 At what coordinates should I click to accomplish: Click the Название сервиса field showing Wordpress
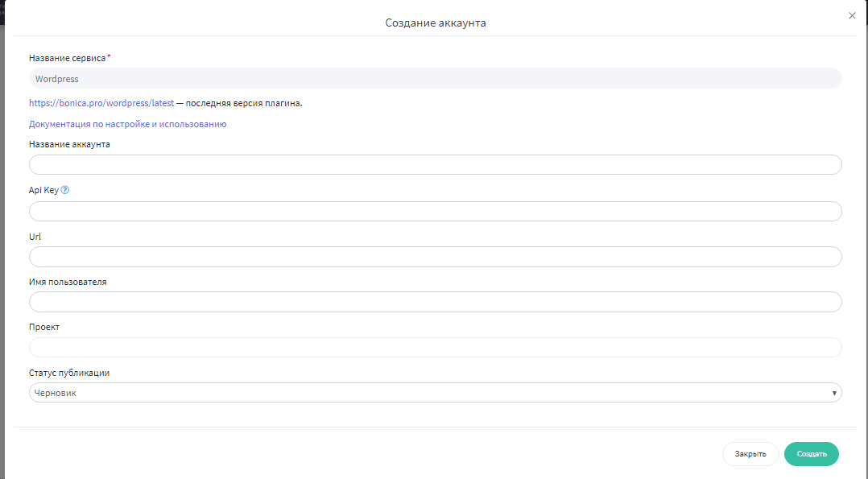tap(435, 79)
